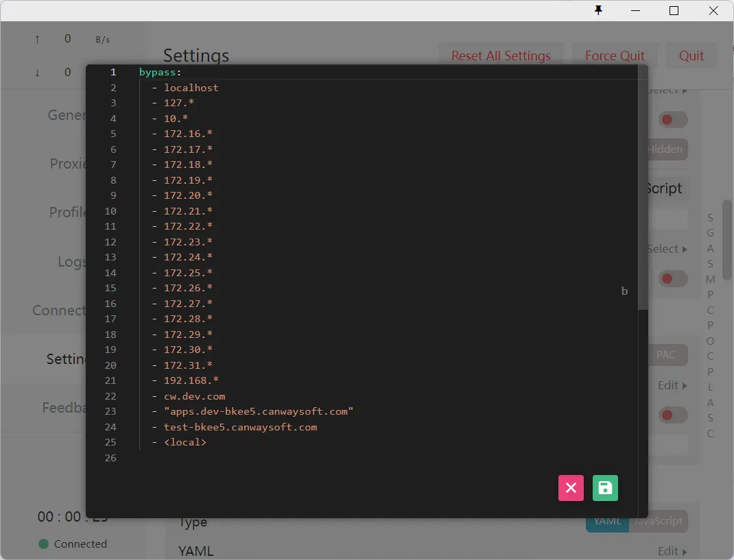Toggle the switch just above the PAC button
The height and width of the screenshot is (560, 734).
673,279
